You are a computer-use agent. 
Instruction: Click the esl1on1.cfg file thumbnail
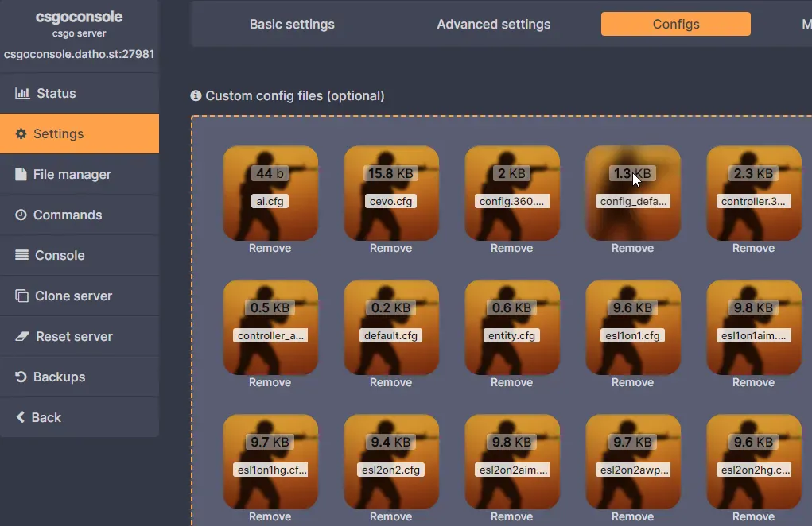tap(632, 327)
